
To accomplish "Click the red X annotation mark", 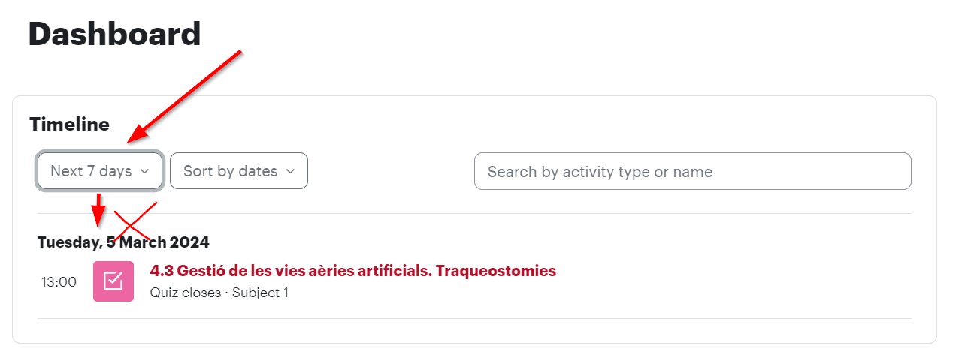I will click(x=135, y=221).
